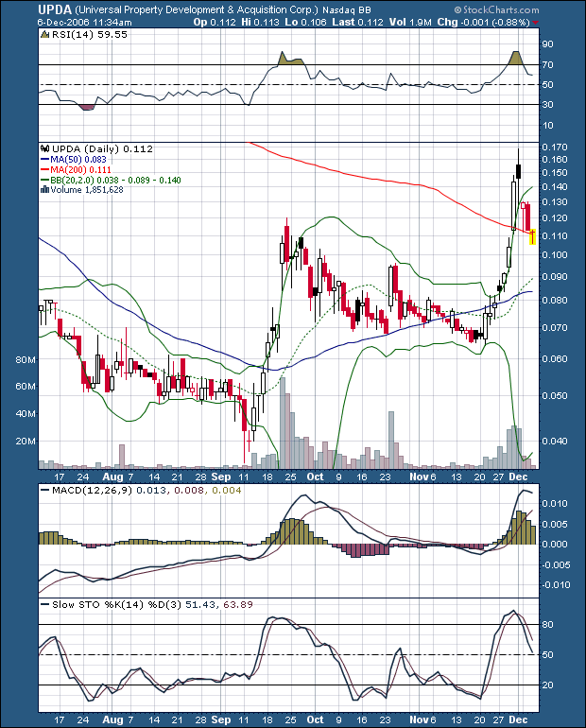
Task: Click the MA(50) 0.083 legend entry
Action: 74,159
